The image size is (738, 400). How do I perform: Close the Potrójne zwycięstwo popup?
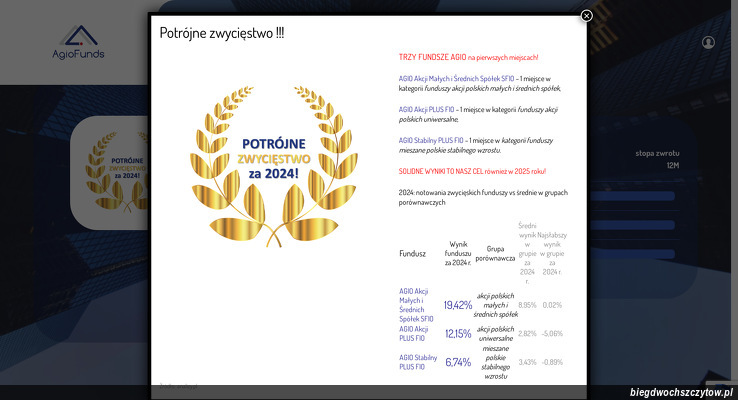586,16
